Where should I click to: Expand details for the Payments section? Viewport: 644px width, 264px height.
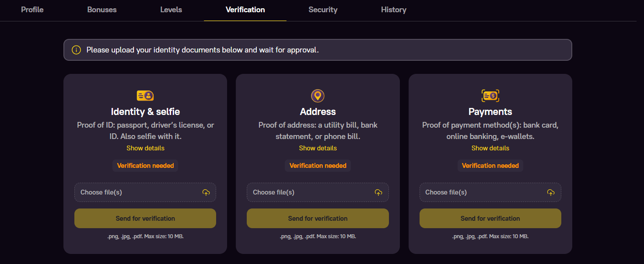click(490, 148)
